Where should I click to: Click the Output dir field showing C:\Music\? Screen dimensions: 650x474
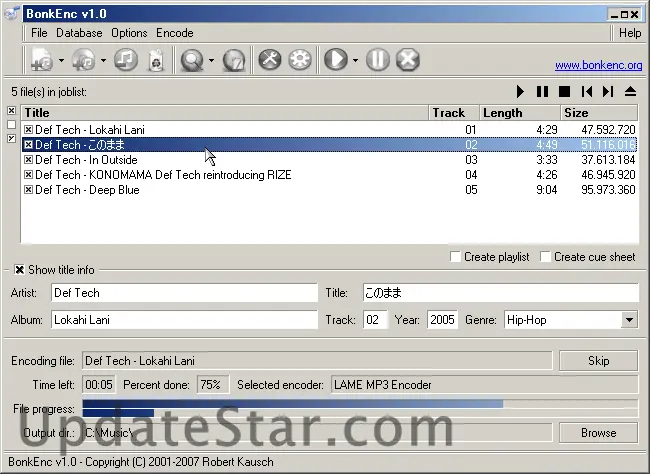point(317,433)
